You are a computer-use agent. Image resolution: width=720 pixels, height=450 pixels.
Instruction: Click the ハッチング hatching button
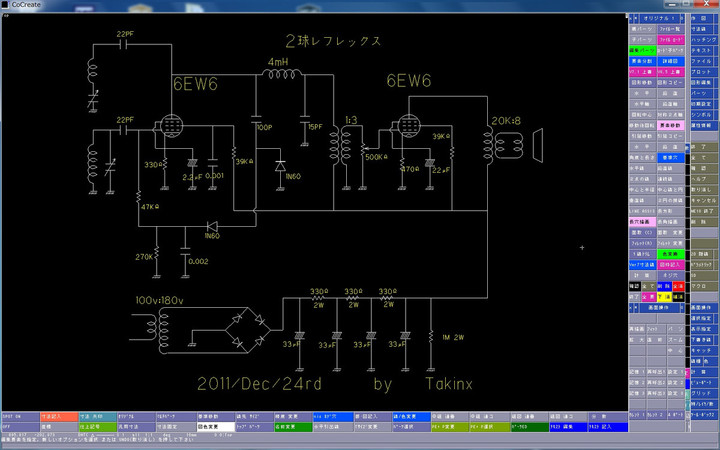703,39
